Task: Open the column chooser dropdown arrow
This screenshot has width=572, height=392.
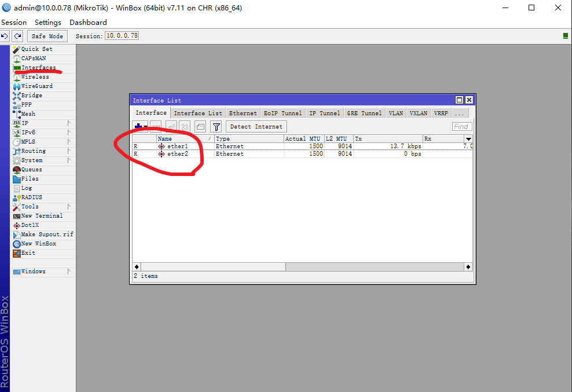Action: click(468, 139)
